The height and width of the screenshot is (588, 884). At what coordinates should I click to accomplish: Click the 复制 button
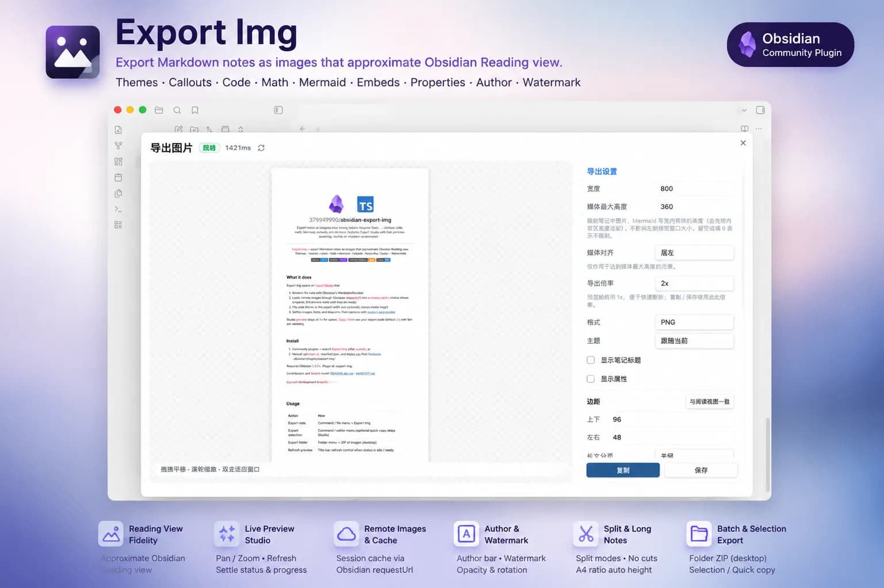tap(623, 470)
